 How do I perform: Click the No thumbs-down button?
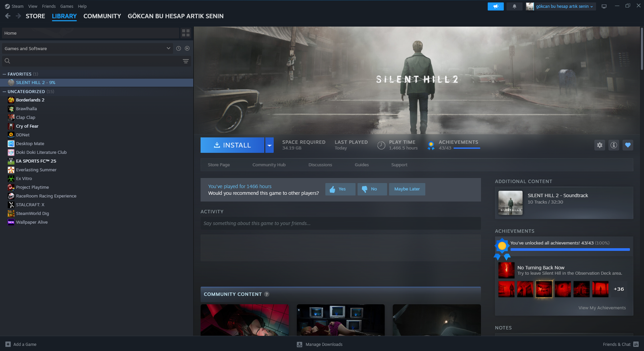tap(372, 189)
